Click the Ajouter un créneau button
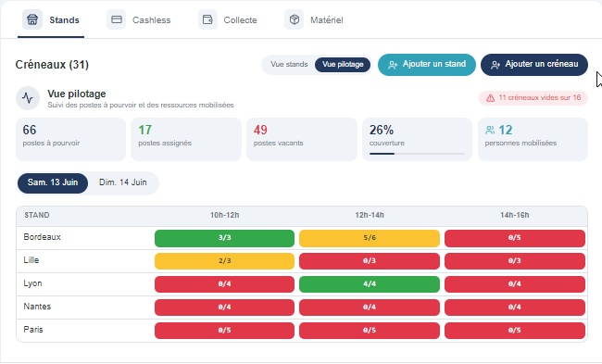Viewport: 602px width, 364px height. tap(534, 65)
